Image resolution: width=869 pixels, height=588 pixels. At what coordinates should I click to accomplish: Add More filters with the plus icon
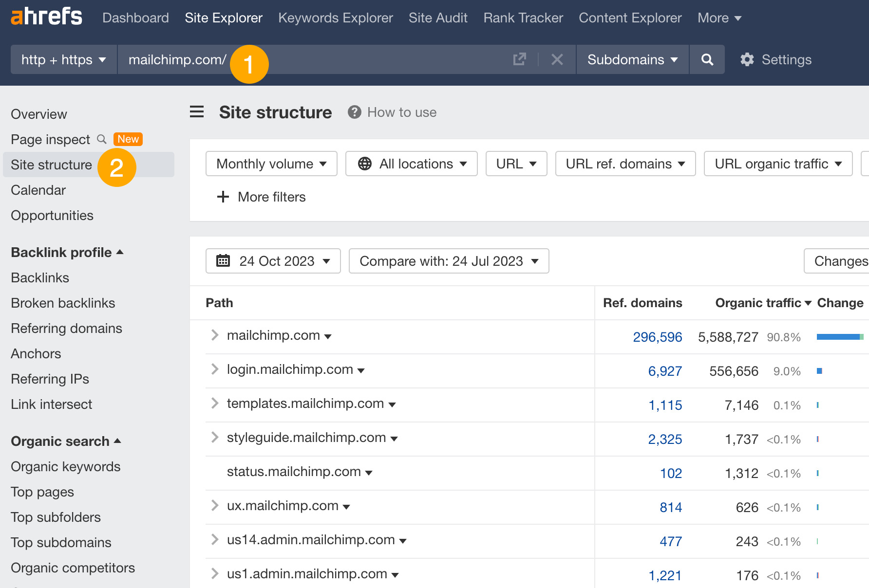click(223, 197)
